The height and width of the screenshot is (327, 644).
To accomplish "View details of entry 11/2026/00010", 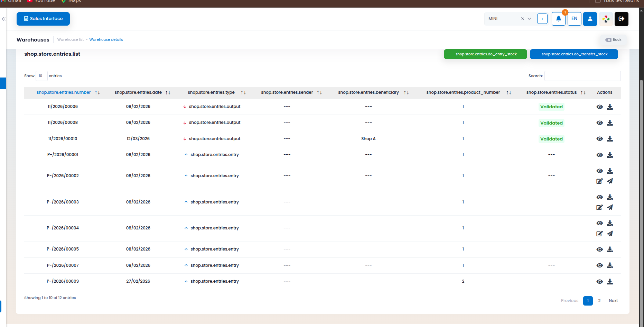I will [599, 139].
